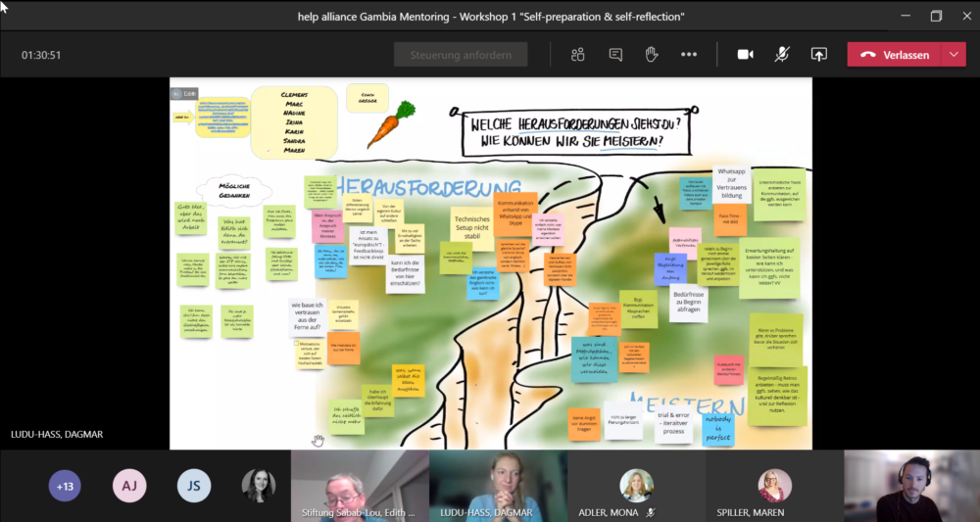Select Stiftung Sabab-Lou video tile

tap(360, 484)
